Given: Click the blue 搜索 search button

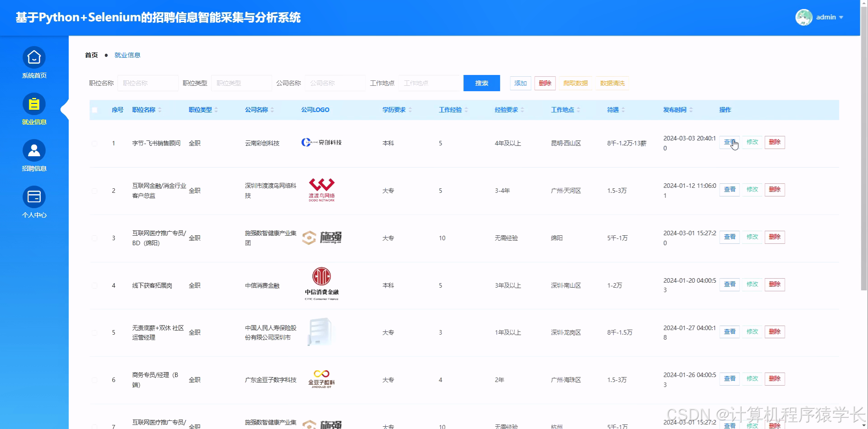Looking at the screenshot, I should tap(481, 83).
